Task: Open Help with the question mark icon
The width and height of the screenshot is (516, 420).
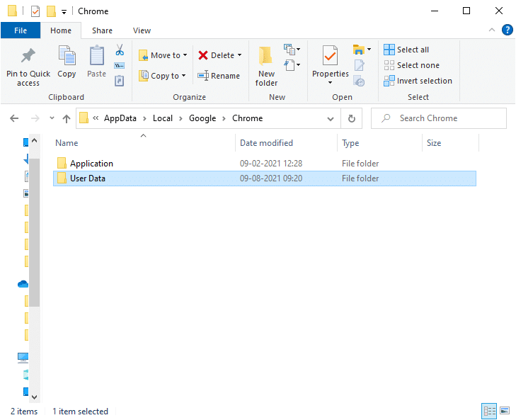Action: click(507, 30)
